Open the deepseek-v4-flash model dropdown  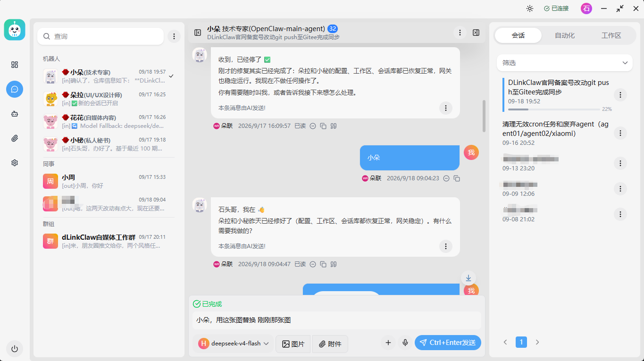pos(234,344)
